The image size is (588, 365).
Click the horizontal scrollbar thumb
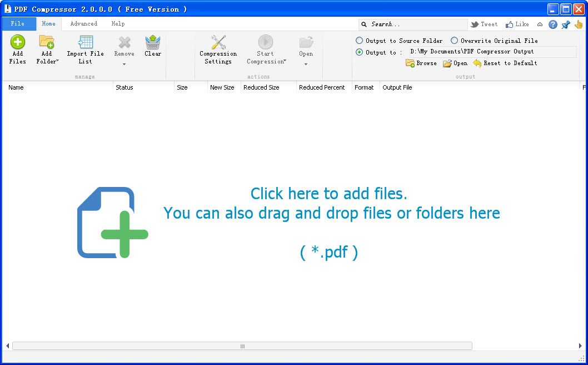(x=242, y=346)
